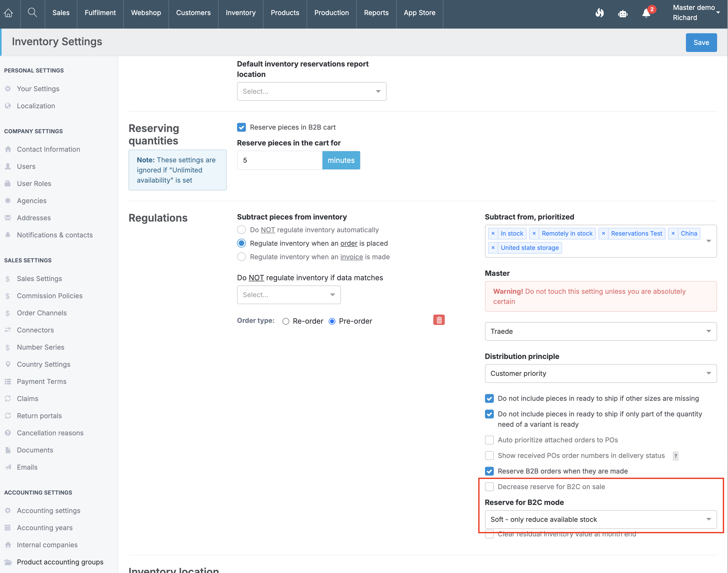Click the help question mark beside delivery status
Image resolution: width=728 pixels, height=573 pixels.
675,456
